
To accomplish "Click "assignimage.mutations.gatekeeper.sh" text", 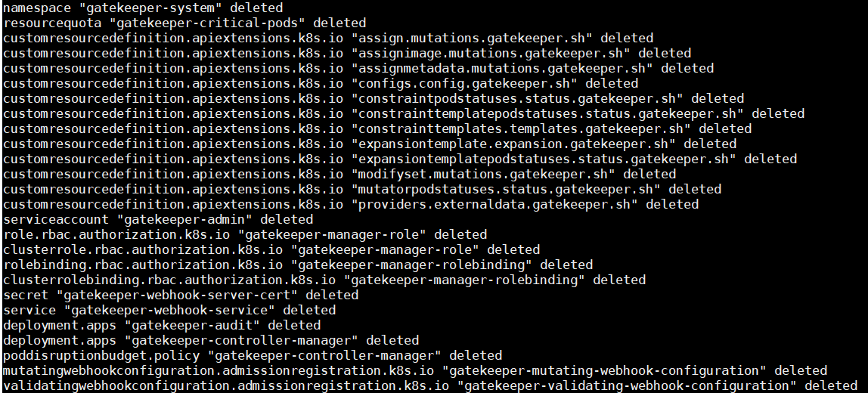I will (491, 53).
